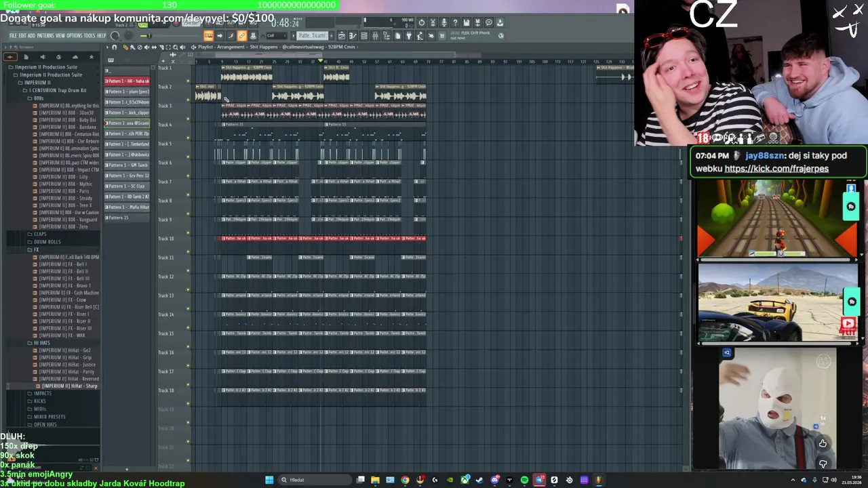The image size is (868, 488).
Task: Mute Track 15 with its green dot
Action: click(x=189, y=346)
